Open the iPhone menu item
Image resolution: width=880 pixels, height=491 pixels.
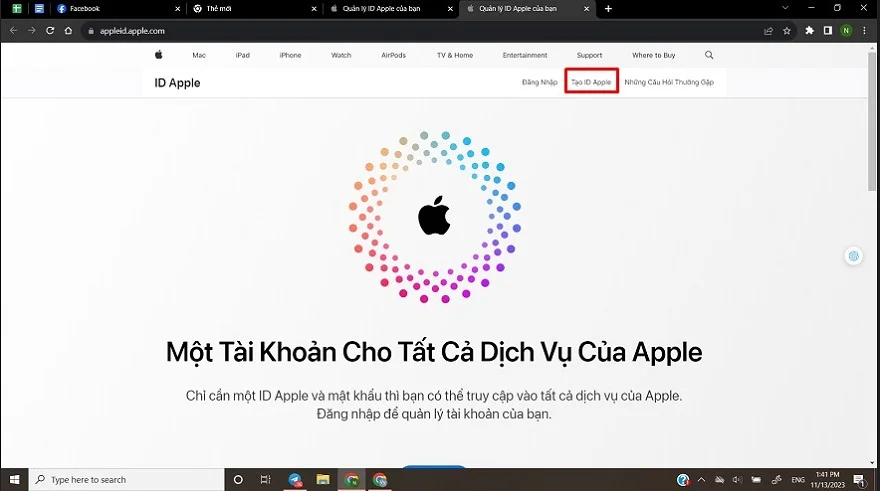click(x=290, y=55)
